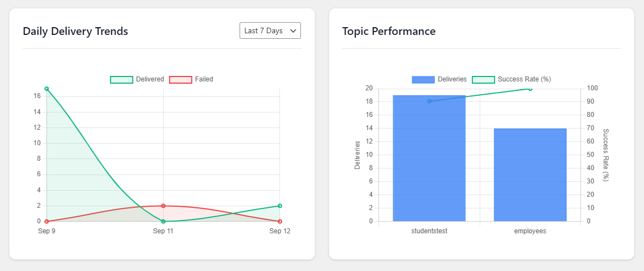Click the Delivered data point at Sep 12

(x=280, y=206)
